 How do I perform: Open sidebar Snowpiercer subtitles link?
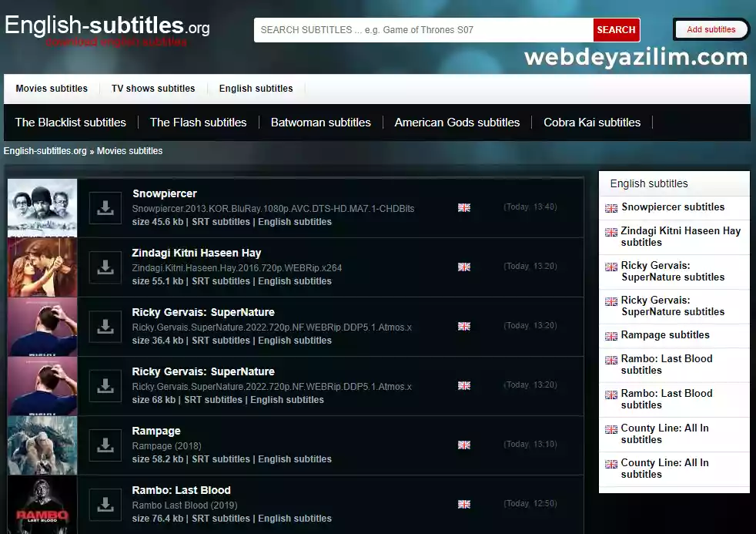click(673, 207)
